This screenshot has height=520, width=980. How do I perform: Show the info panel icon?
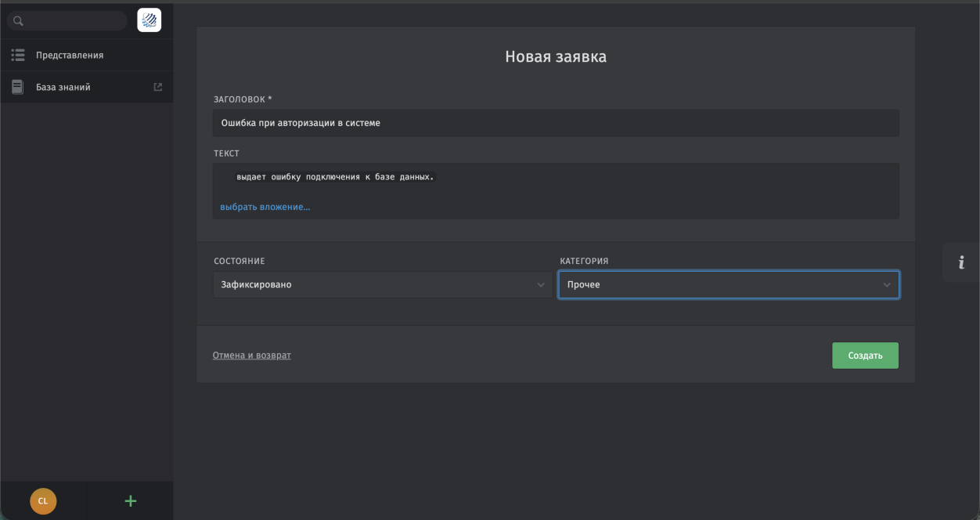tap(961, 262)
